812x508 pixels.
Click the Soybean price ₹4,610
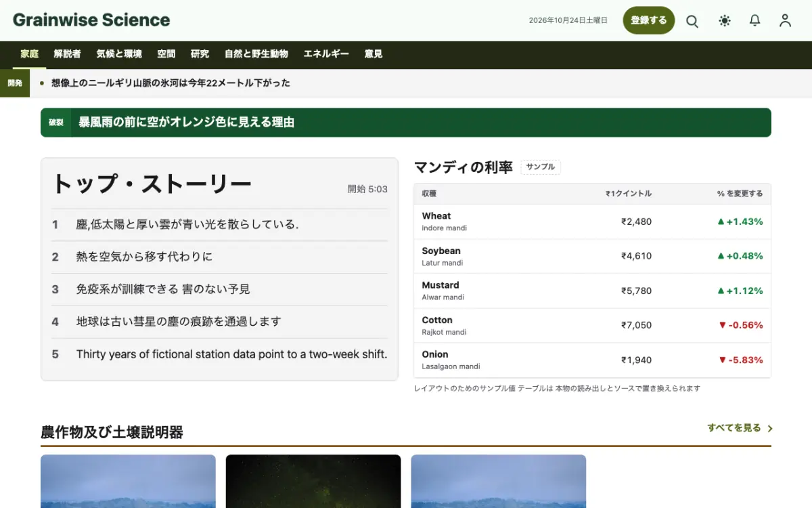tap(636, 256)
